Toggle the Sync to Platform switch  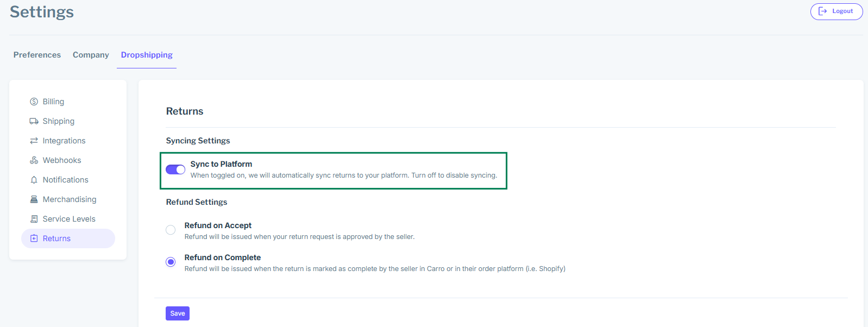coord(175,169)
